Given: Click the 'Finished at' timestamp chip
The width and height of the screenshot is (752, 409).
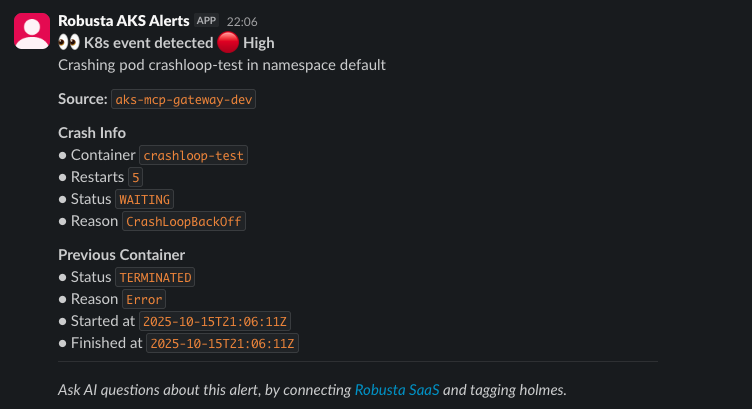Looking at the screenshot, I should pos(222,343).
